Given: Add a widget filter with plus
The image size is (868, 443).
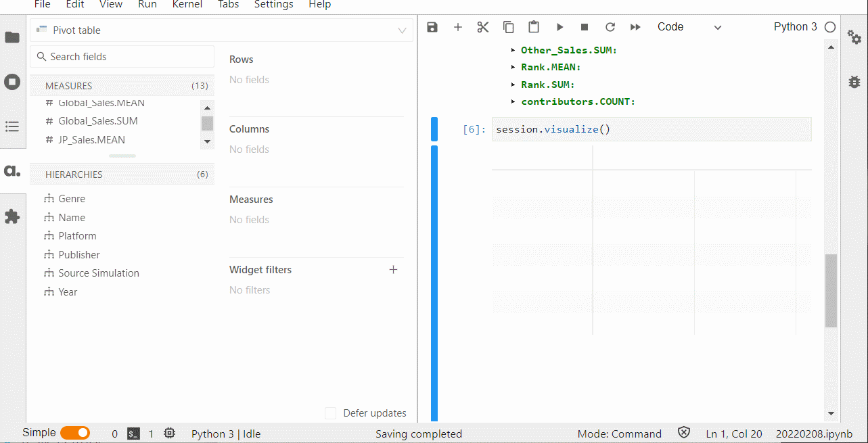Looking at the screenshot, I should (394, 270).
